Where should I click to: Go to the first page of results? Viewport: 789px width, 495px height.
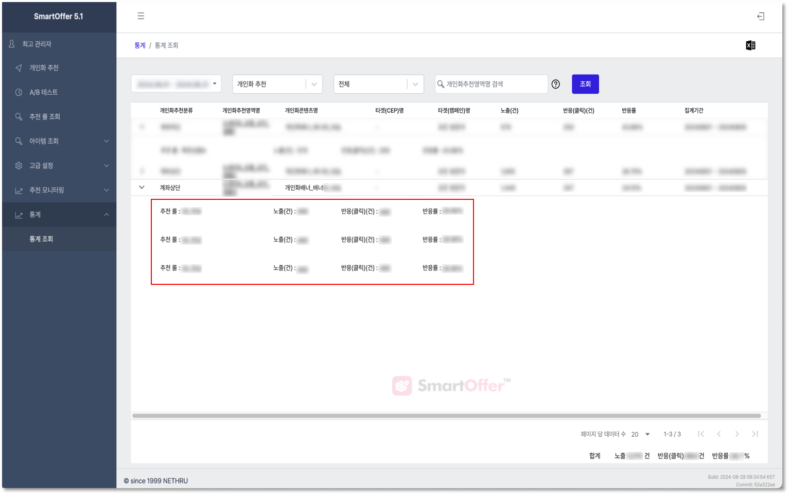[x=701, y=433]
